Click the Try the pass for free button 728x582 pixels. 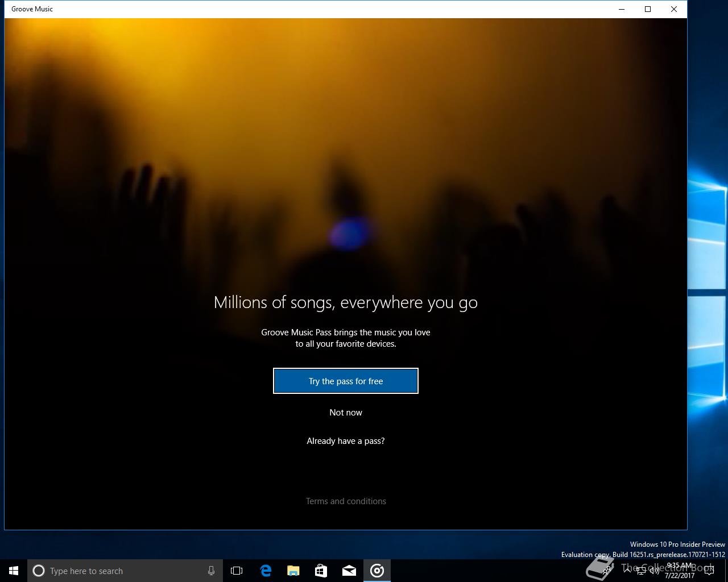tap(346, 381)
